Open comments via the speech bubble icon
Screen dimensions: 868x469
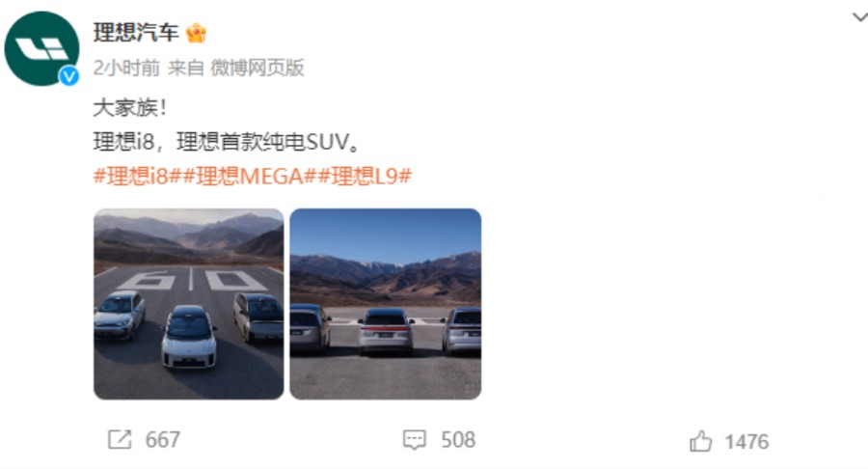[414, 440]
